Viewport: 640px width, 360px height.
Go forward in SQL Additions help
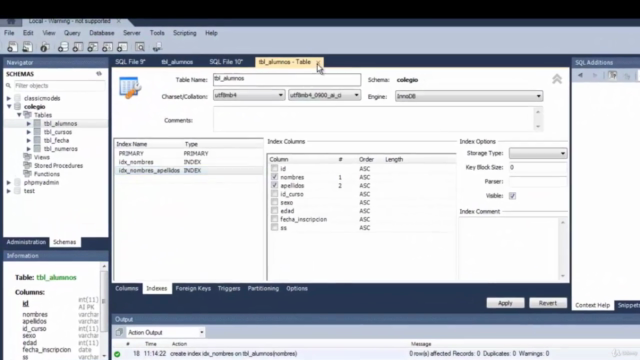(595, 76)
